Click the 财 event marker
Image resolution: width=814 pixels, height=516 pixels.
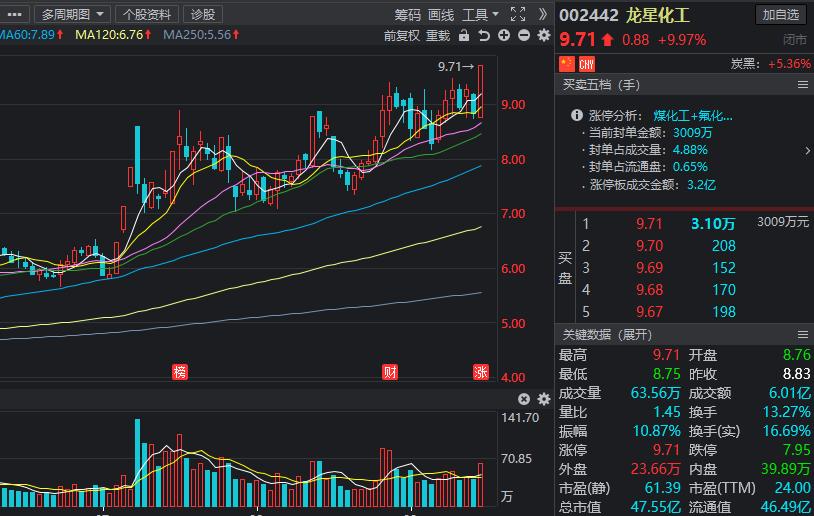coord(390,372)
